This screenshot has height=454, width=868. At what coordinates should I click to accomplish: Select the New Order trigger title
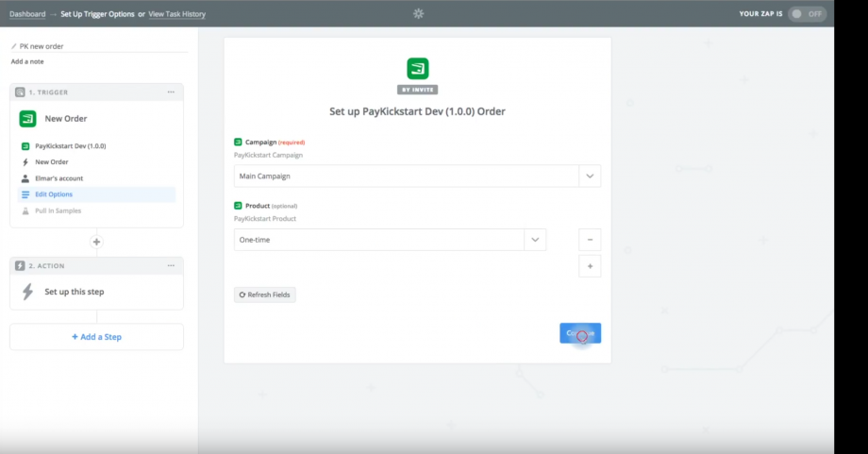point(66,119)
